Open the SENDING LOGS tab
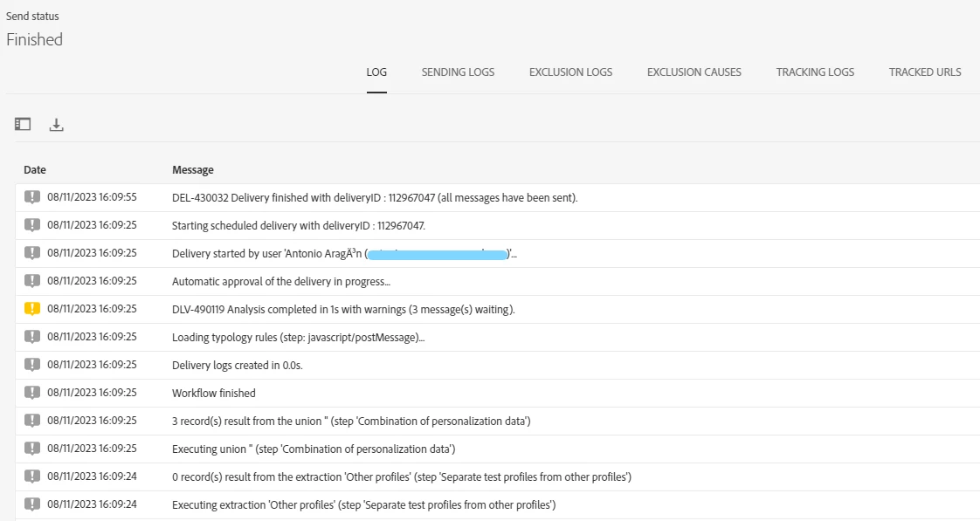This screenshot has width=980, height=521. pos(458,72)
